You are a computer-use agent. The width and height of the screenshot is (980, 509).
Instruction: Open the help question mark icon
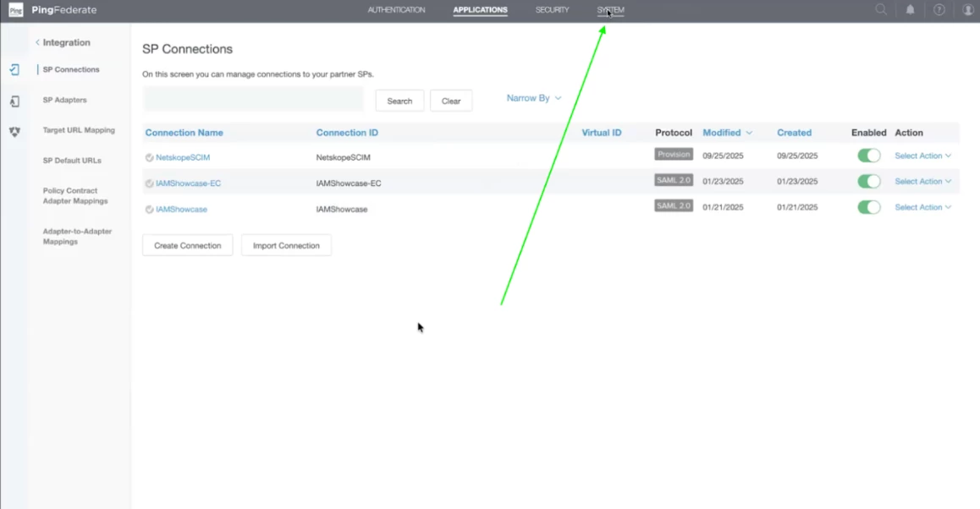tap(939, 9)
